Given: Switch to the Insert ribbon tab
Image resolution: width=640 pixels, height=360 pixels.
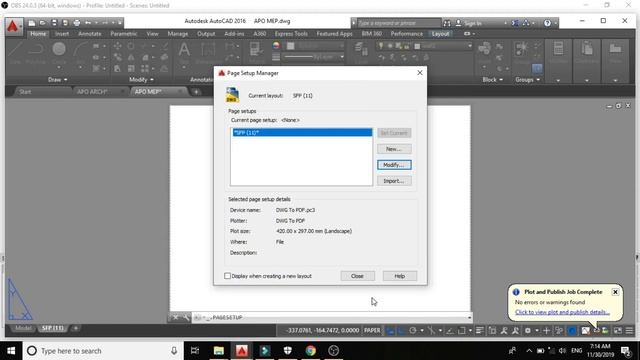Looking at the screenshot, I should click(62, 34).
